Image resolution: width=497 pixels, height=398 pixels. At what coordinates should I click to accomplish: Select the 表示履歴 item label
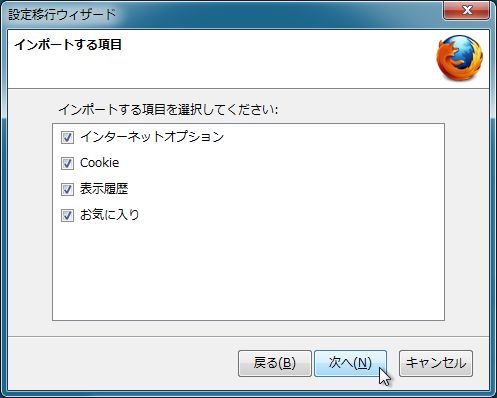click(104, 189)
